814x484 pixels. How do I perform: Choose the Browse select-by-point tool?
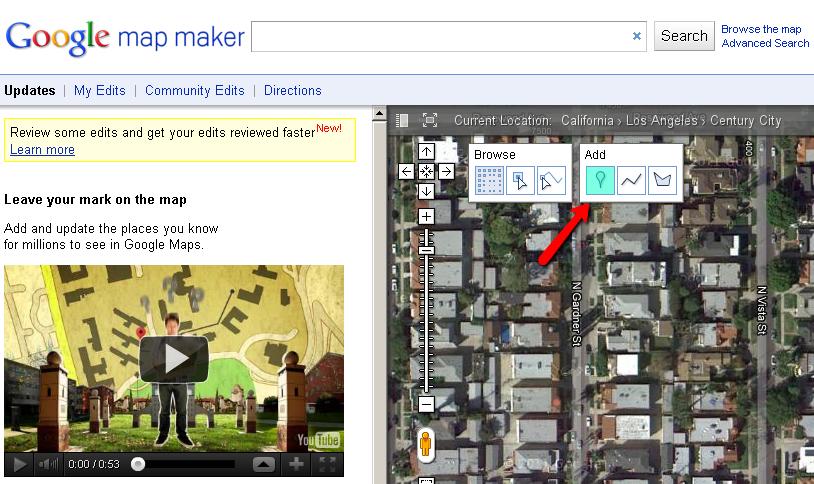click(x=520, y=180)
